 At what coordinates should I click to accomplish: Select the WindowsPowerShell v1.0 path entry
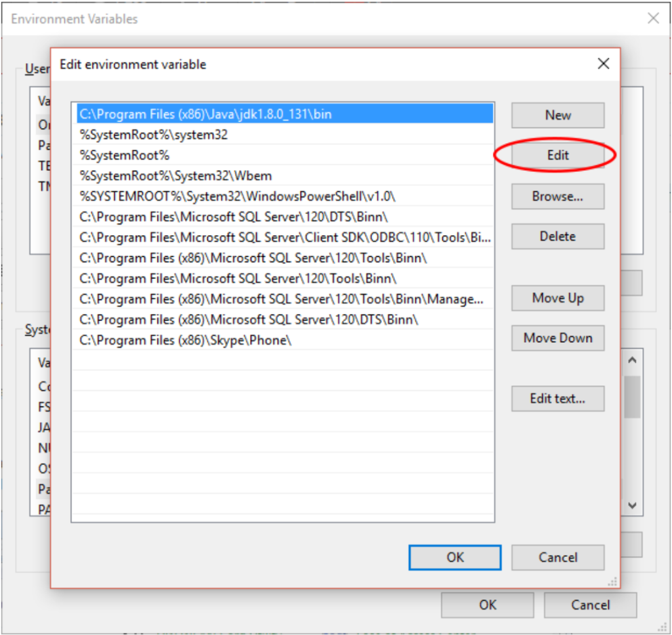point(238,196)
